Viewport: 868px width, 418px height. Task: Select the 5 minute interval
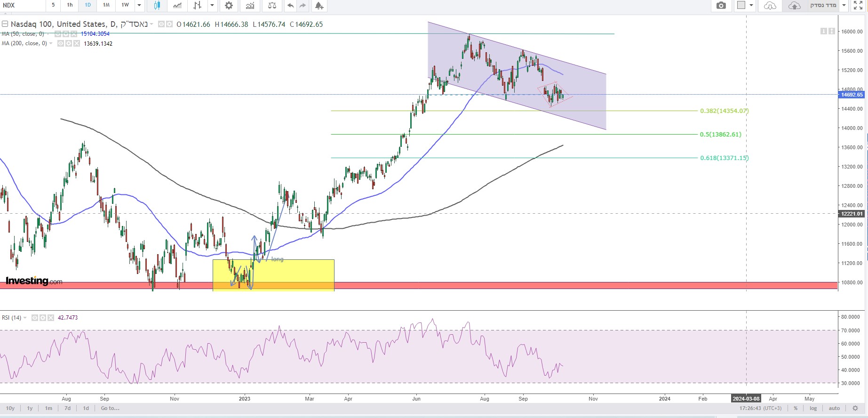[53, 5]
